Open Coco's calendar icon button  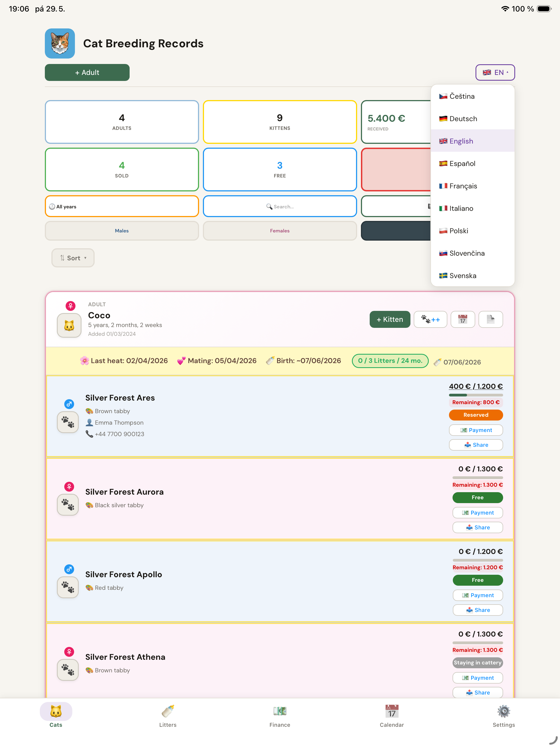(463, 319)
